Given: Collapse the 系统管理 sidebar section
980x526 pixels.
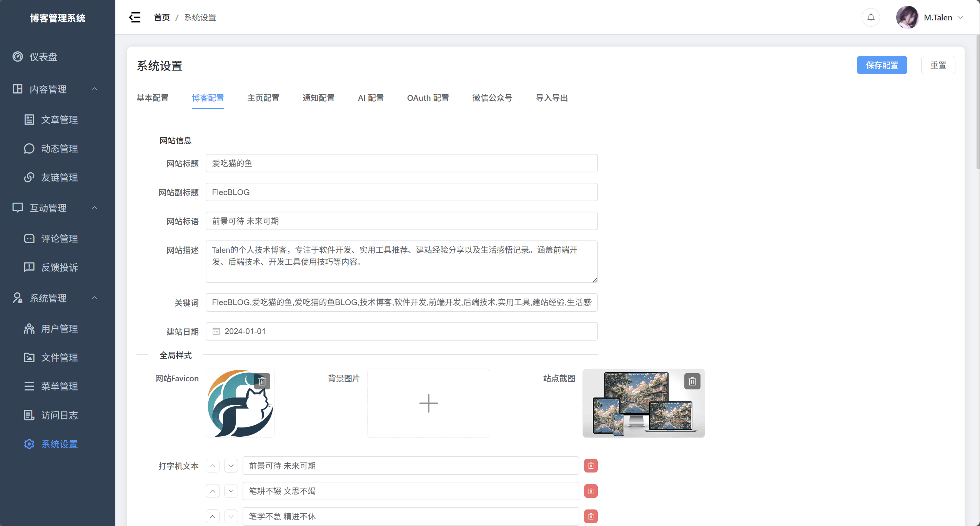Looking at the screenshot, I should tap(95, 298).
